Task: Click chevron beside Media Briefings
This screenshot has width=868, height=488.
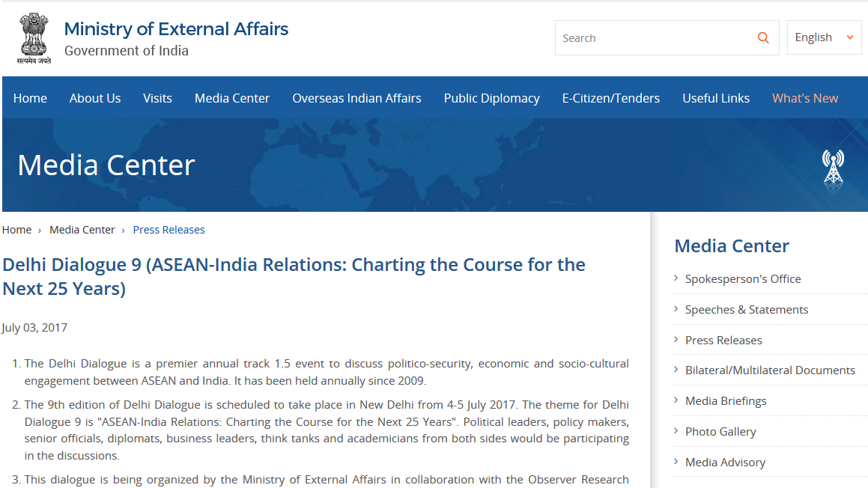Action: point(676,400)
